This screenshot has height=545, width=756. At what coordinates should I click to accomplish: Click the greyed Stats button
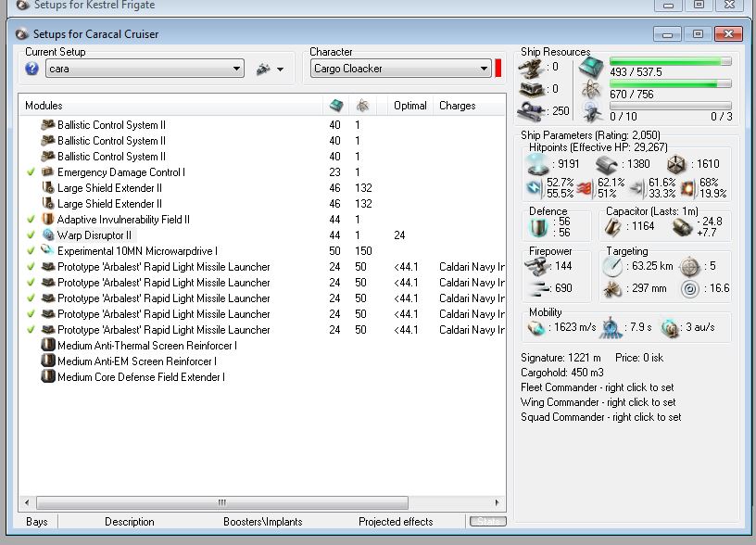tap(488, 521)
